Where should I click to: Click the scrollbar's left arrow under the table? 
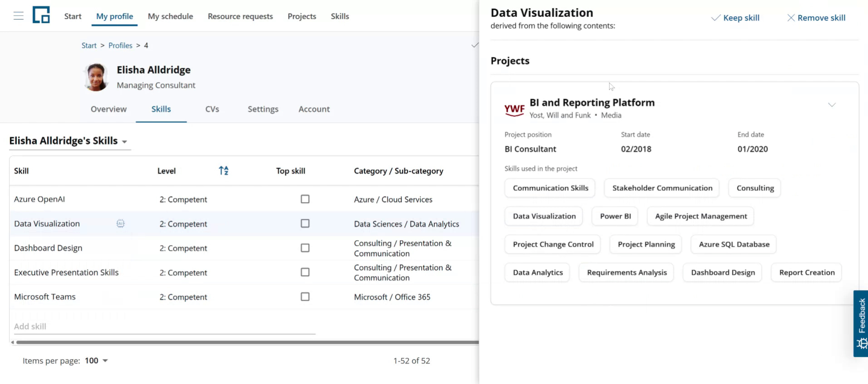pyautogui.click(x=12, y=342)
